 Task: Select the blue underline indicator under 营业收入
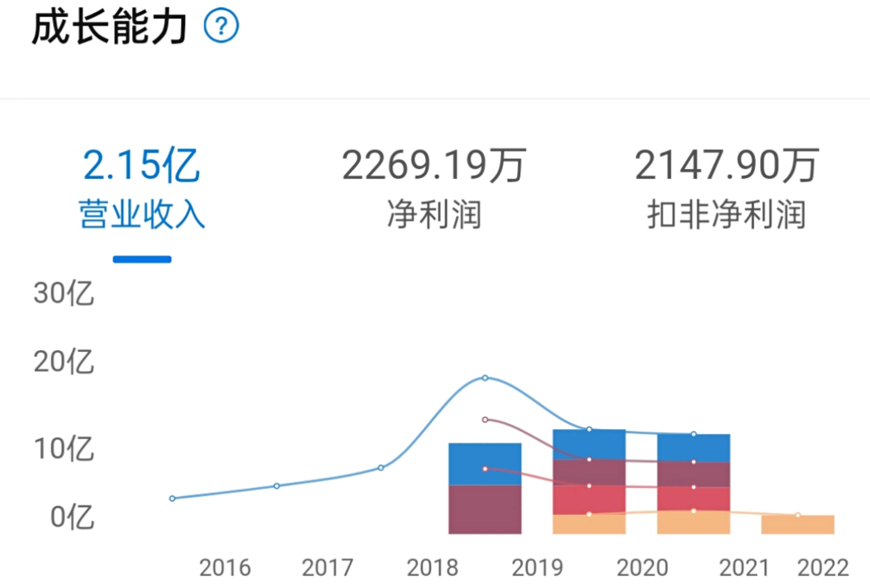click(142, 259)
